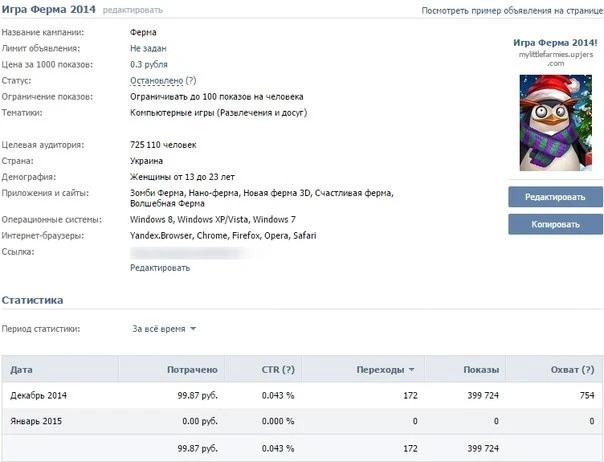The width and height of the screenshot is (604, 462).
Task: Click the Редактировать link below the Ссылка row
Action: 159,268
